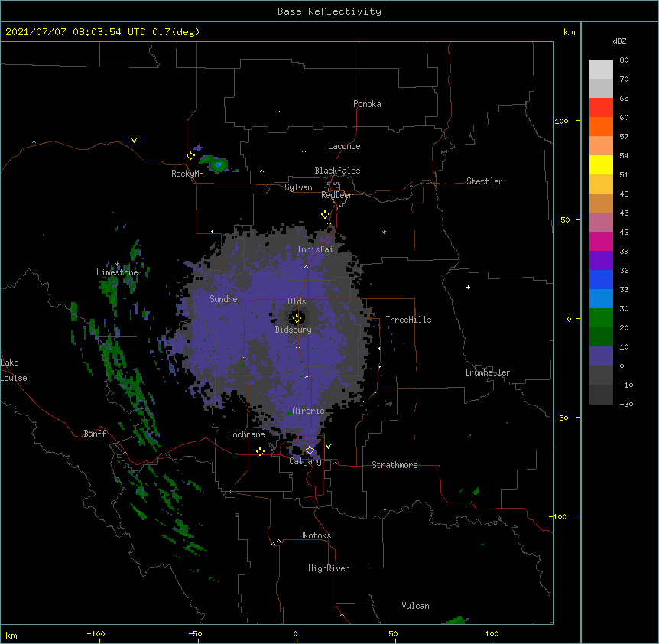Click the white asterisk marker above Limestone

tap(117, 264)
